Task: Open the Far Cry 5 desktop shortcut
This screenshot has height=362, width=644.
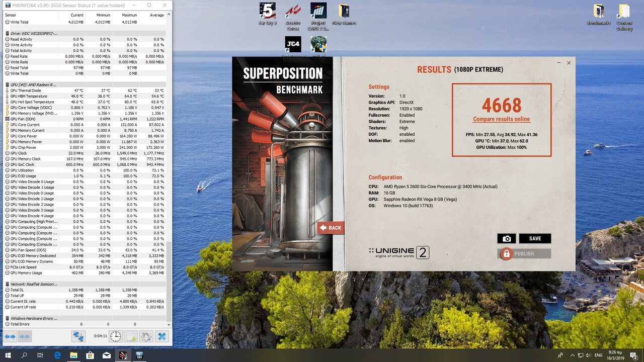Action: pos(267,14)
